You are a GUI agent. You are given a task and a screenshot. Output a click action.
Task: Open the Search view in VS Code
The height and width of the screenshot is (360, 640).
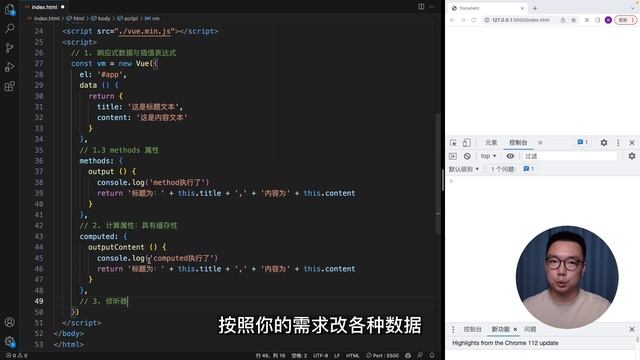9,29
